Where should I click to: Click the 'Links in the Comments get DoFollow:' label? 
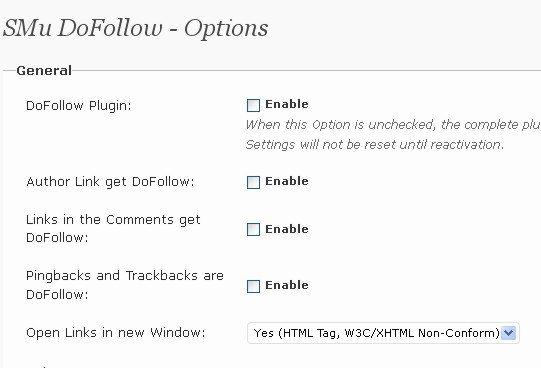(113, 229)
